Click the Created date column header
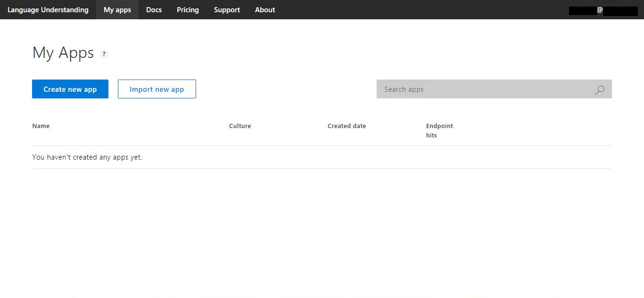Screen dimensions: 644x298 (x=347, y=126)
